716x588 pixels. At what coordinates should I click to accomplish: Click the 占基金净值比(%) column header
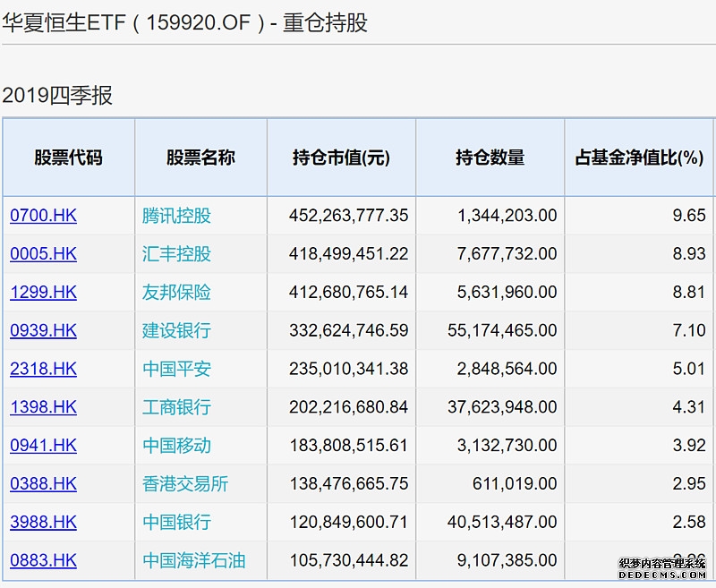[x=639, y=158]
